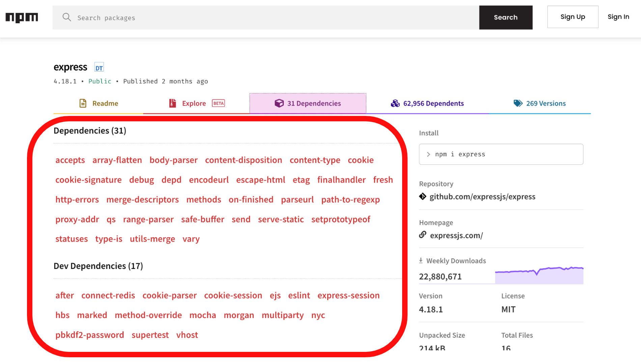Open the merge-descriptors dependency
Screen dimensions: 641x364
point(143,200)
